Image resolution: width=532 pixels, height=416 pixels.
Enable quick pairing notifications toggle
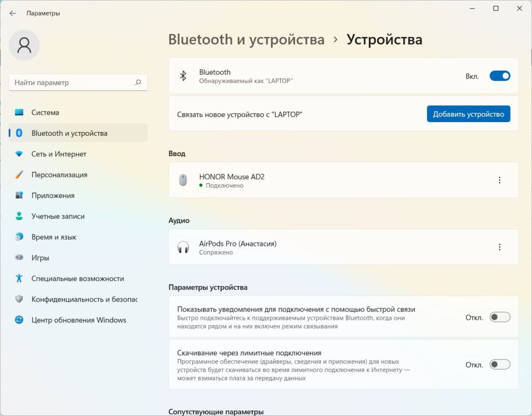pos(500,317)
